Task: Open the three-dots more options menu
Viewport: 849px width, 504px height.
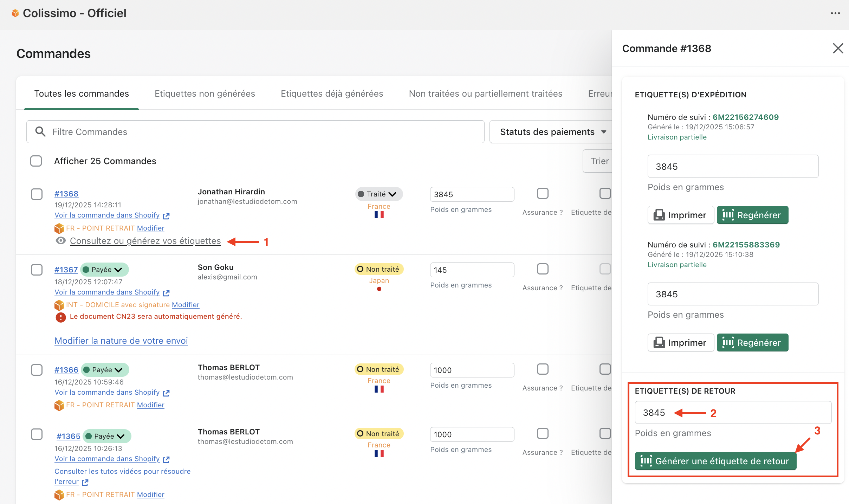Action: coord(835,13)
